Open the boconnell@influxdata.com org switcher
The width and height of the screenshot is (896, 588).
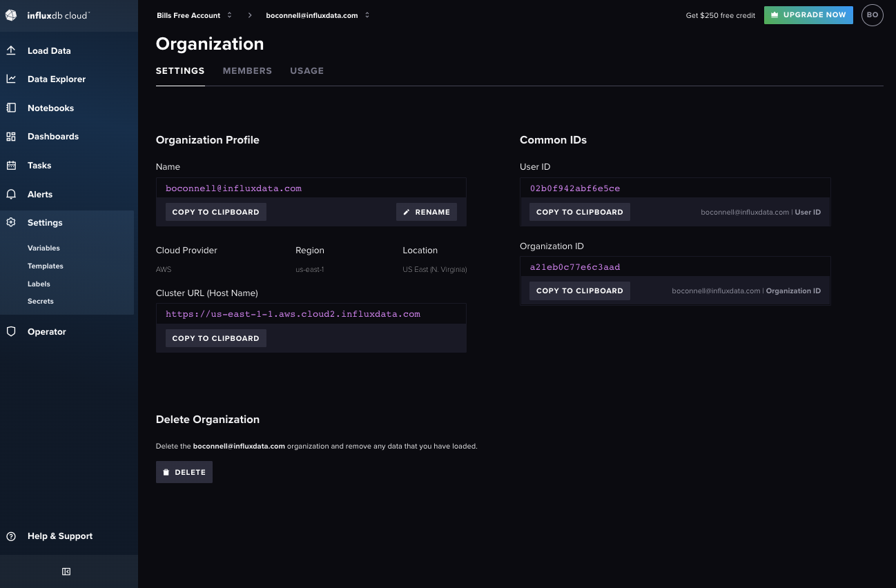click(x=366, y=14)
